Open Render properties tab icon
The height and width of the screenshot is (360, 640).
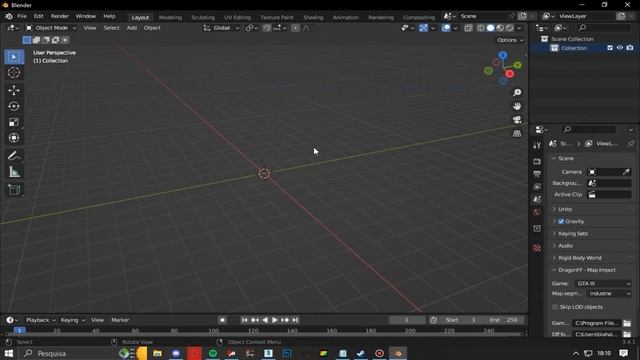click(x=537, y=162)
